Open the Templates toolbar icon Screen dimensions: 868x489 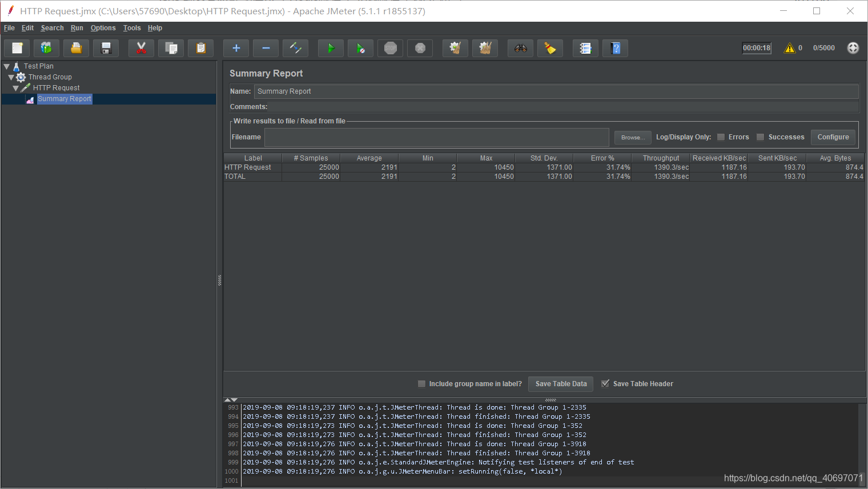47,48
